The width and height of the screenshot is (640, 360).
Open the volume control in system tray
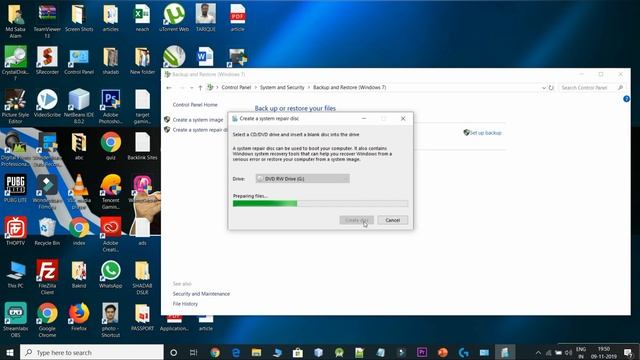point(569,352)
